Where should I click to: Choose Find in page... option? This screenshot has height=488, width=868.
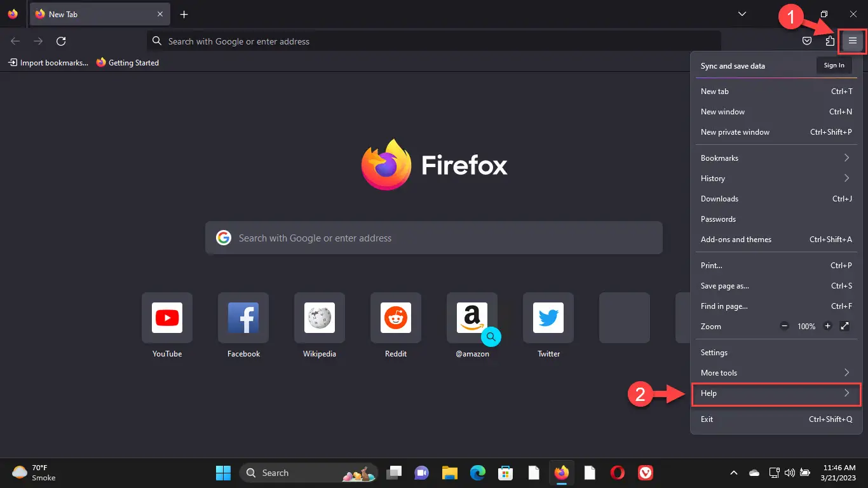tap(776, 306)
